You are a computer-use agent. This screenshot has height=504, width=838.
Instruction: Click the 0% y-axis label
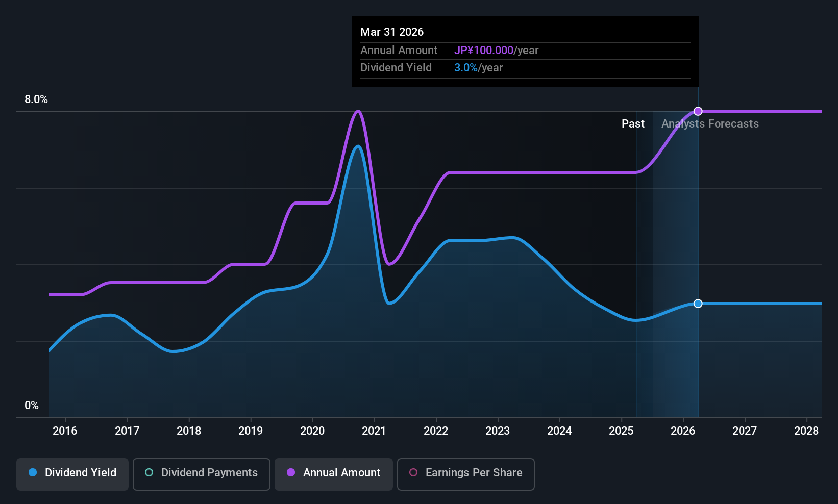click(x=32, y=406)
